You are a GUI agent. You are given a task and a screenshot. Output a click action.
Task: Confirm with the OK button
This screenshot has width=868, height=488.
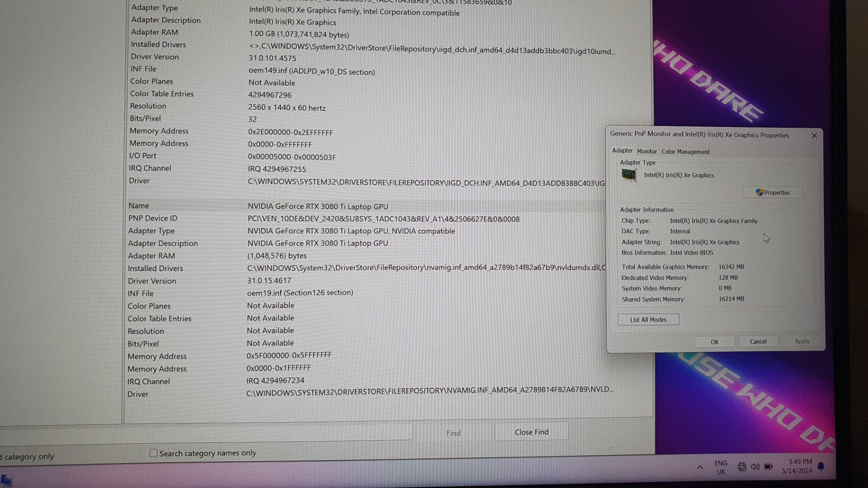pos(714,342)
